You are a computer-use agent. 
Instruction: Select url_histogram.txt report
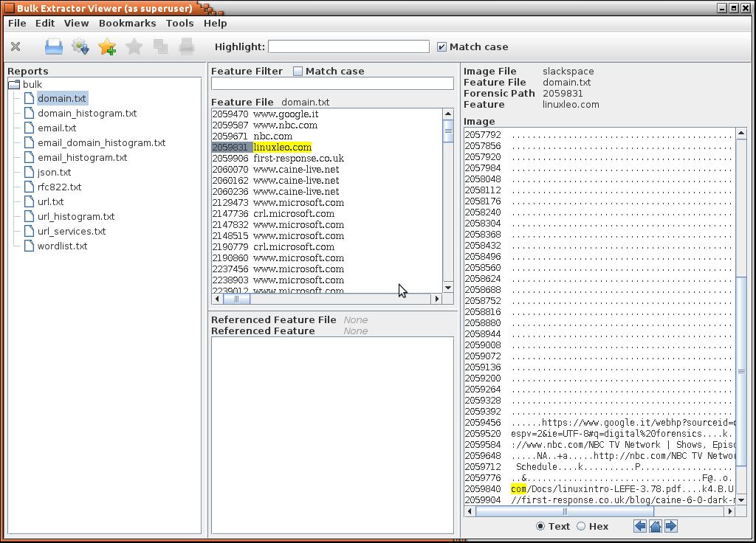tap(76, 217)
